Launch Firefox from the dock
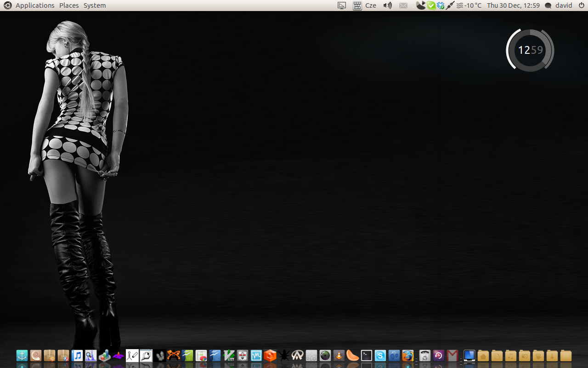 click(x=408, y=356)
